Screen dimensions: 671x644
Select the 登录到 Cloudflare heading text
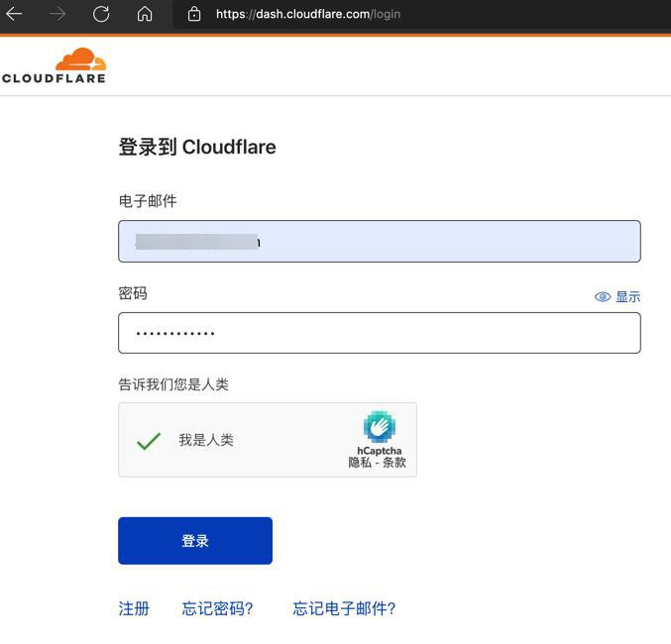pos(197,147)
